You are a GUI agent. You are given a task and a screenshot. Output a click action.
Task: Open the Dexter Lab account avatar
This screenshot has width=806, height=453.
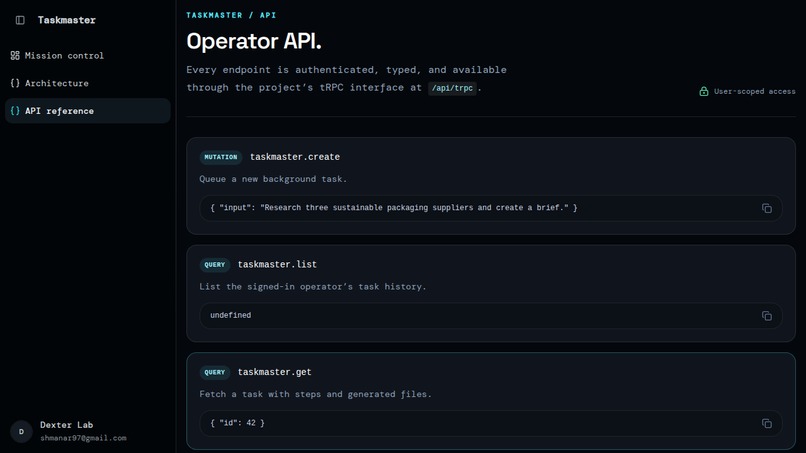[21, 431]
